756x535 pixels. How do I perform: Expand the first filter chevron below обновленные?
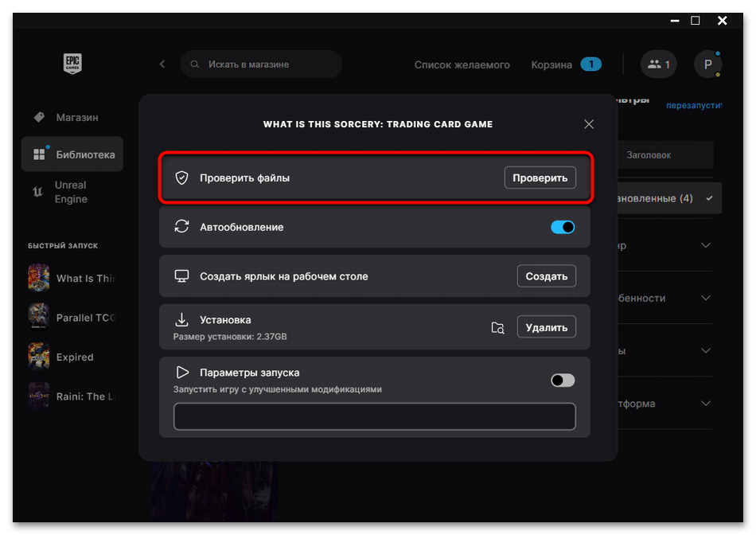[x=705, y=245]
